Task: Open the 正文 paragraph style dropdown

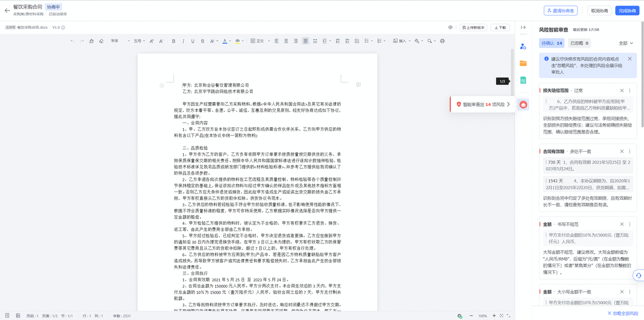Action: point(257,41)
